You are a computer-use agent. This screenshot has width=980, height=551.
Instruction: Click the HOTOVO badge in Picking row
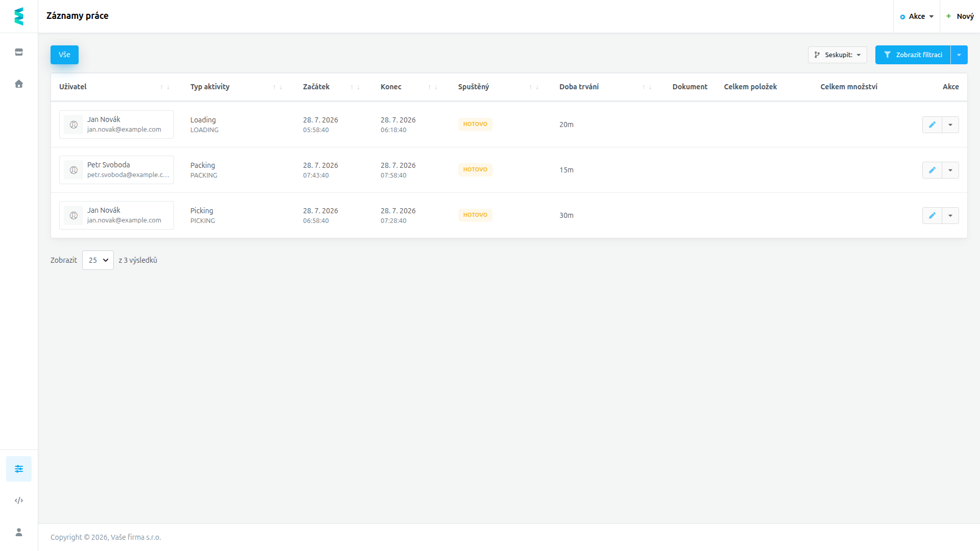(x=475, y=215)
